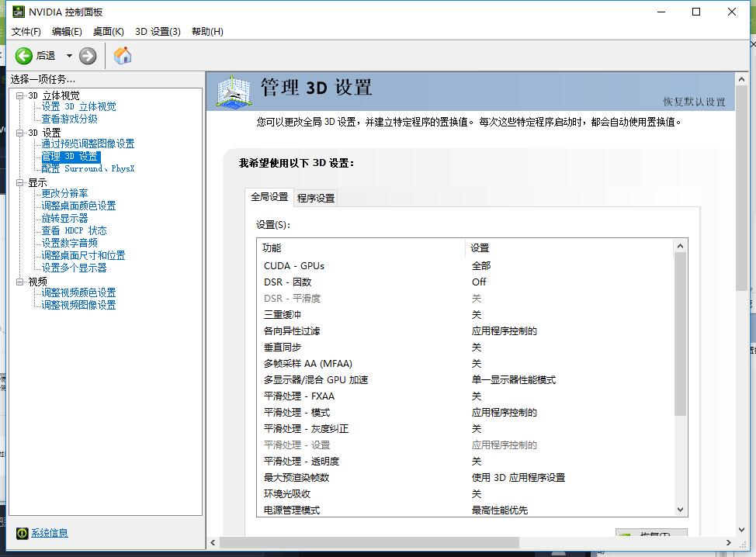Viewport: 756px width, 557px height.
Task: Select the CUDA - GPUs setting row
Action: click(465, 266)
